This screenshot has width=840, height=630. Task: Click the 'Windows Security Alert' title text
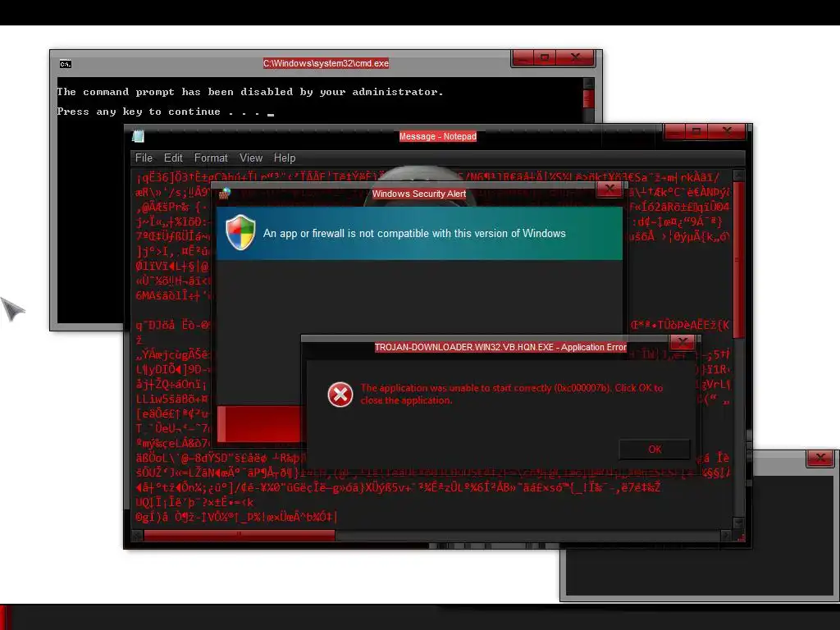point(419,194)
